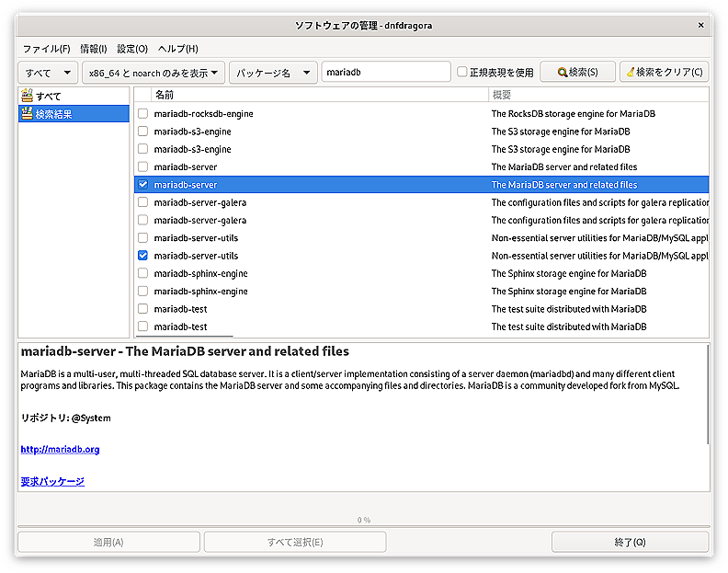Uncheck the ticked mariadb-server-utils checkbox
Viewport: 728px width, 573px height.
(143, 256)
